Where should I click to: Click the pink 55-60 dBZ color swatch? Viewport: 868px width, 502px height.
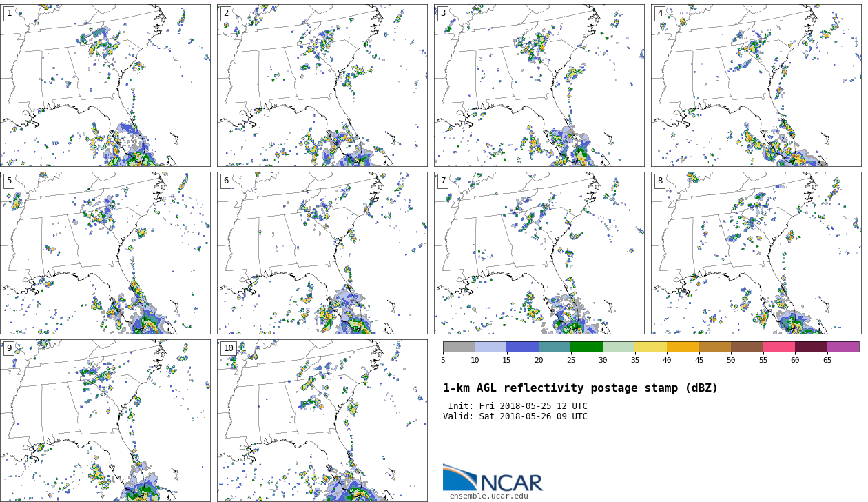[778, 347]
